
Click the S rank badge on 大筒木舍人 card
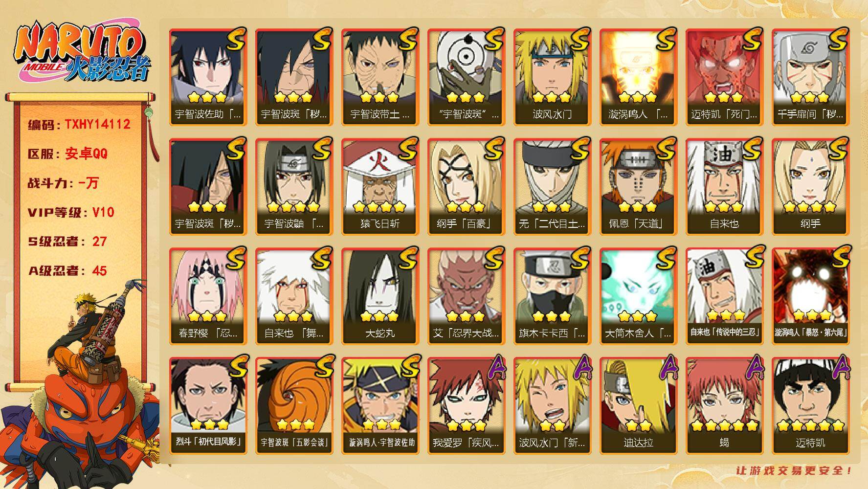tap(666, 258)
